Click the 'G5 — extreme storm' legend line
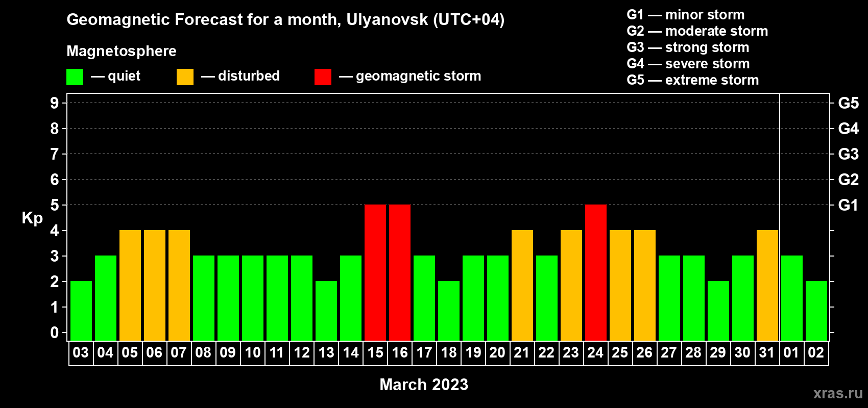 [x=693, y=80]
